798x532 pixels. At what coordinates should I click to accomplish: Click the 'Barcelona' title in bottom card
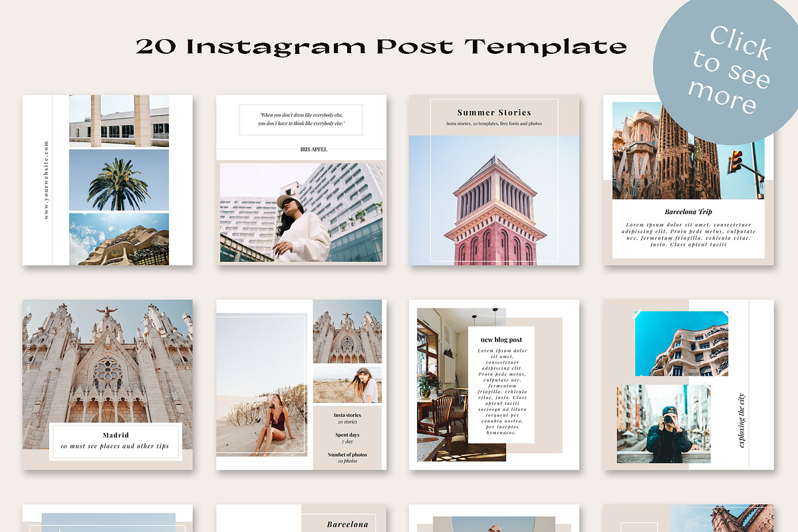(347, 524)
